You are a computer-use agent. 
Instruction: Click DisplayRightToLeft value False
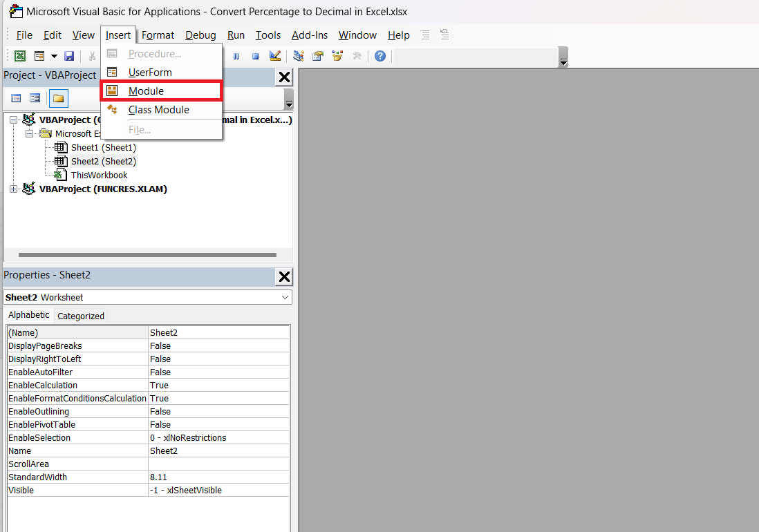[219, 359]
